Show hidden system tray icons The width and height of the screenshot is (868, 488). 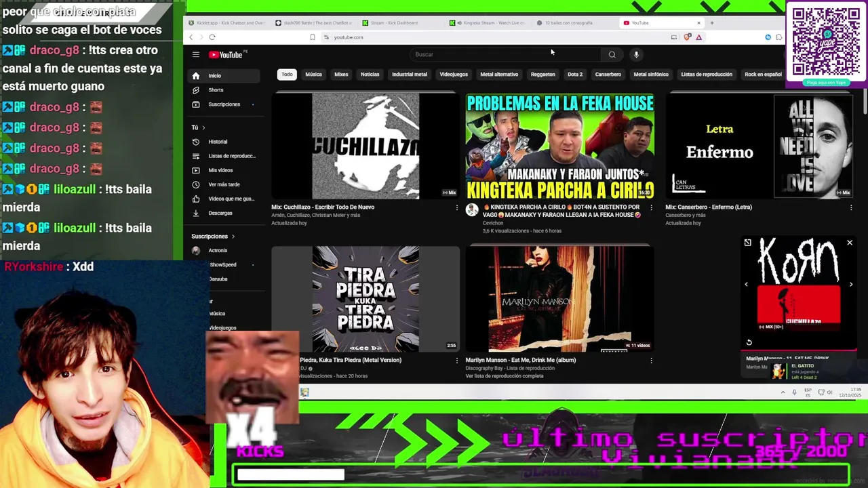click(x=783, y=392)
